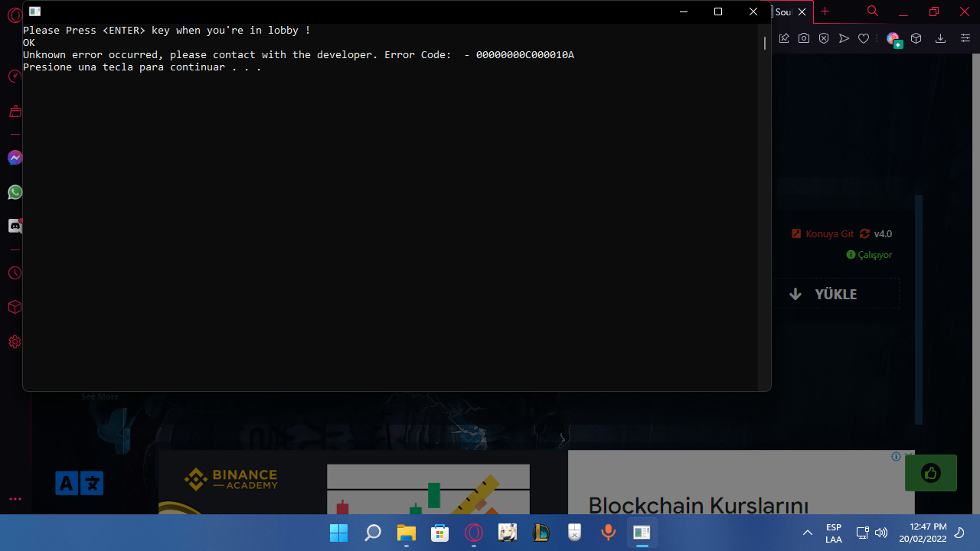Click the candlestick chart ad image
980x551 pixels.
tap(428, 489)
